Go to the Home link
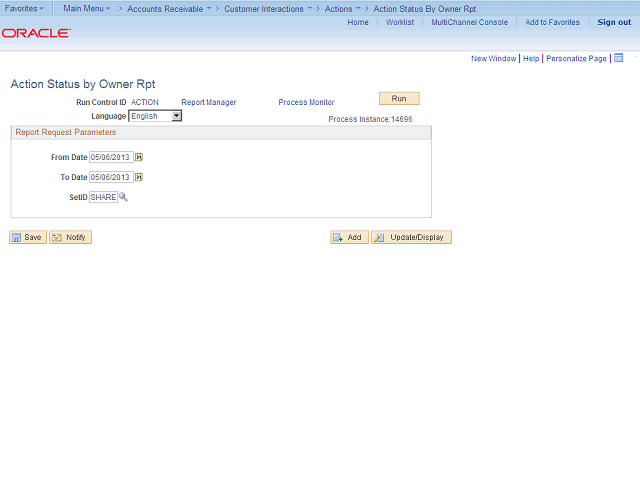Viewport: 640px width, 480px height. point(358,22)
